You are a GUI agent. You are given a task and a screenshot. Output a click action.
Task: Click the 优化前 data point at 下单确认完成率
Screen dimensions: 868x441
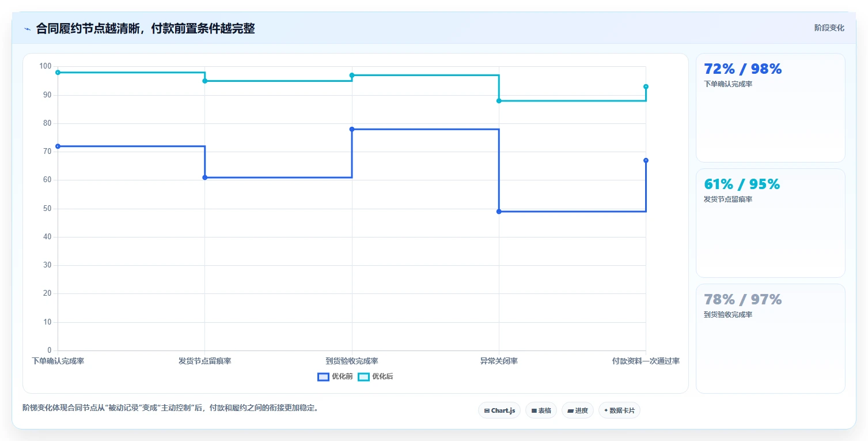pyautogui.click(x=58, y=146)
